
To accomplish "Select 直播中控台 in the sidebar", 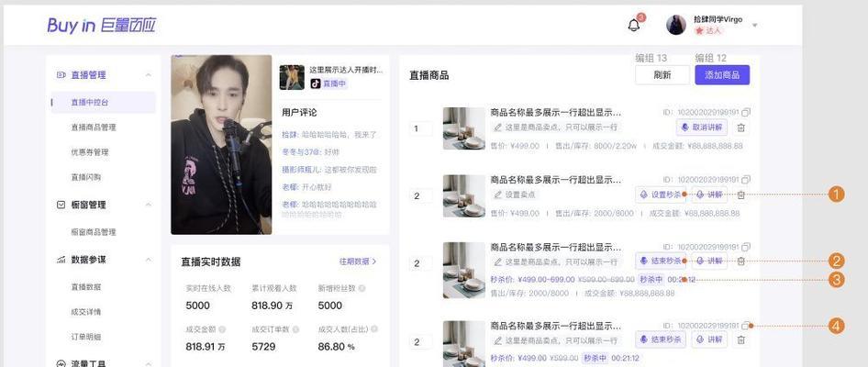I will pyautogui.click(x=104, y=103).
